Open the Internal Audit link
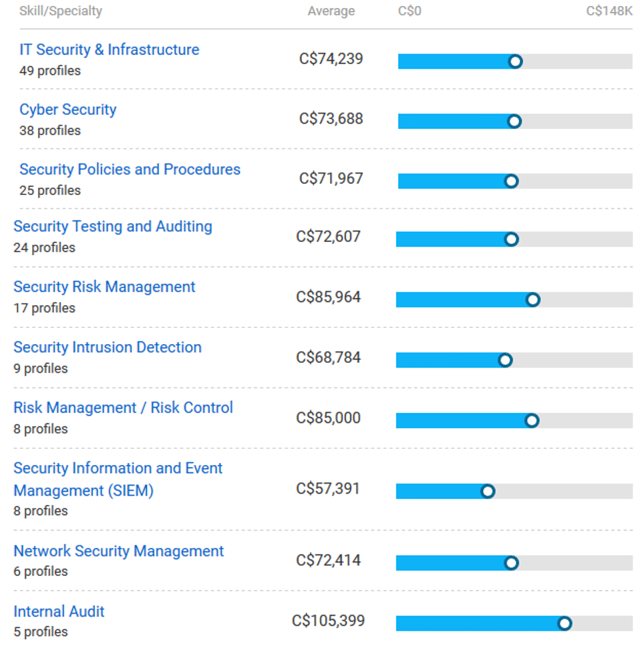The image size is (644, 648). (59, 612)
